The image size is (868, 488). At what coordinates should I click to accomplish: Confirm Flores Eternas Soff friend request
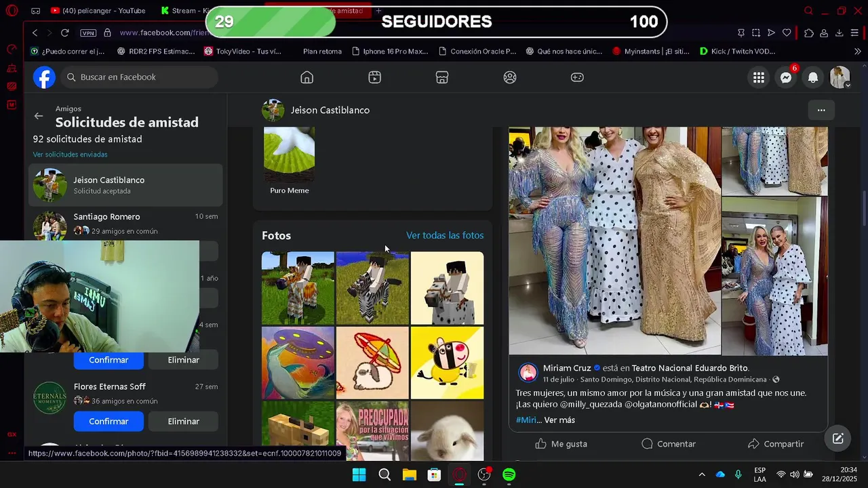pos(108,422)
